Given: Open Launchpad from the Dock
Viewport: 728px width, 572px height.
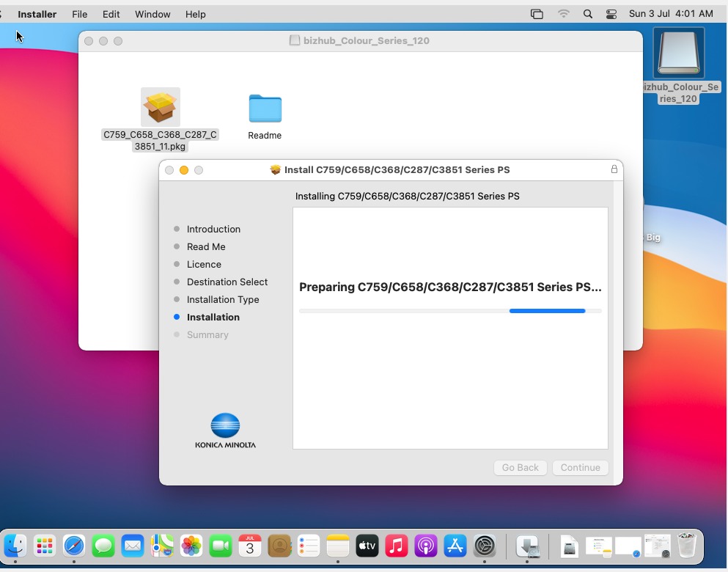Looking at the screenshot, I should click(x=45, y=546).
